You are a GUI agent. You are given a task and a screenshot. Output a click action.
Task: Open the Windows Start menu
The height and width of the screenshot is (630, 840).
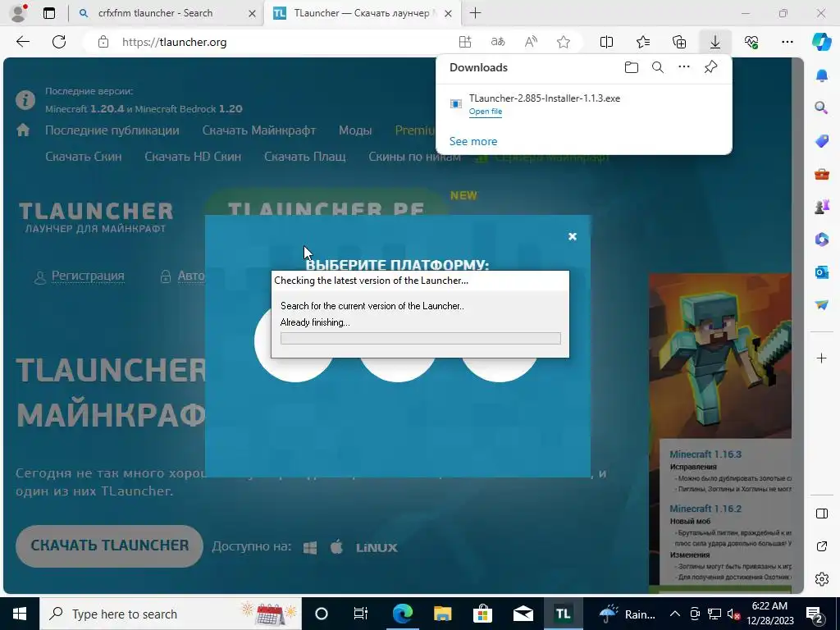[x=20, y=614]
